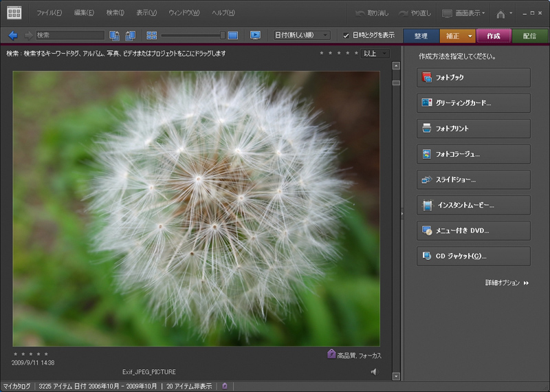Open the ファイル menu
550x392 pixels.
pos(48,13)
